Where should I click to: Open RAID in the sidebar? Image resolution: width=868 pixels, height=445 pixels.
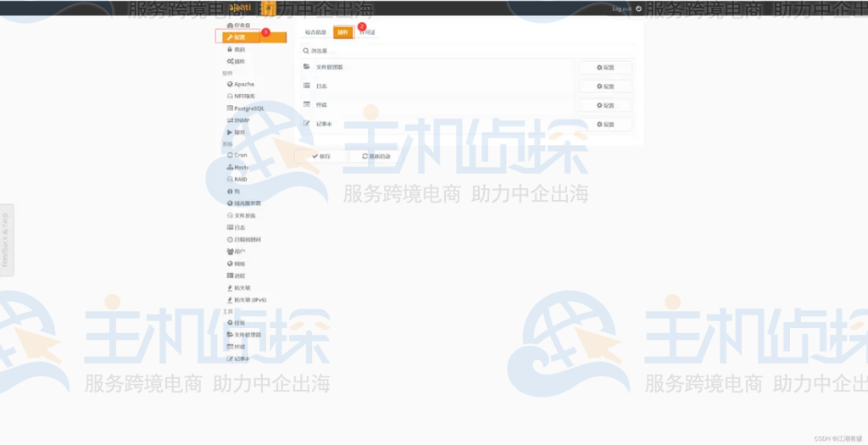coord(237,180)
